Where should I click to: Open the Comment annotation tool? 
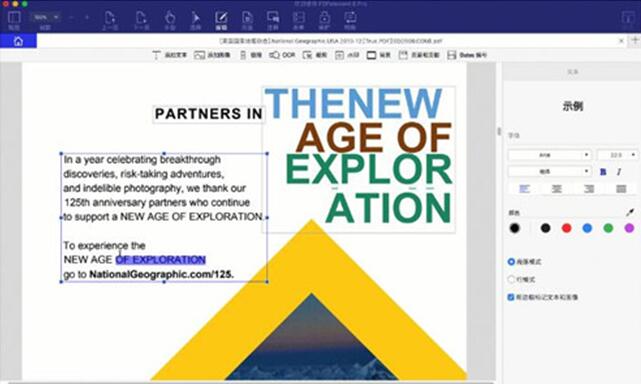pyautogui.click(x=273, y=18)
